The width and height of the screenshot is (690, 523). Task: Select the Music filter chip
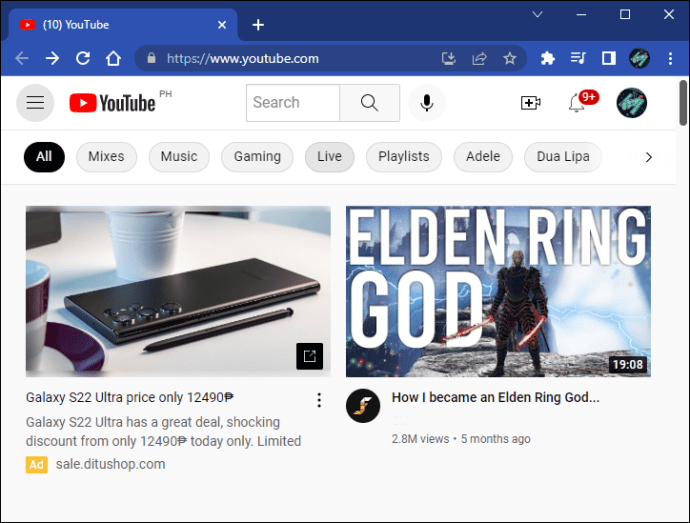pos(179,157)
